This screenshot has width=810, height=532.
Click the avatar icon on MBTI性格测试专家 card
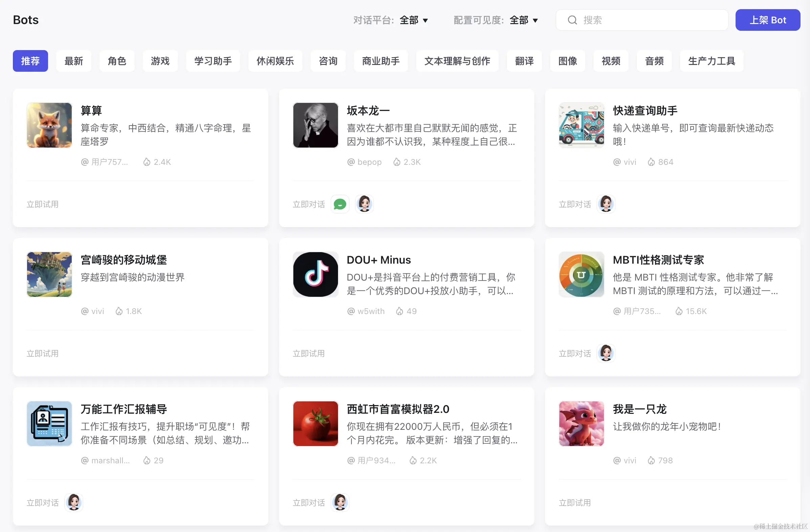[x=606, y=353]
